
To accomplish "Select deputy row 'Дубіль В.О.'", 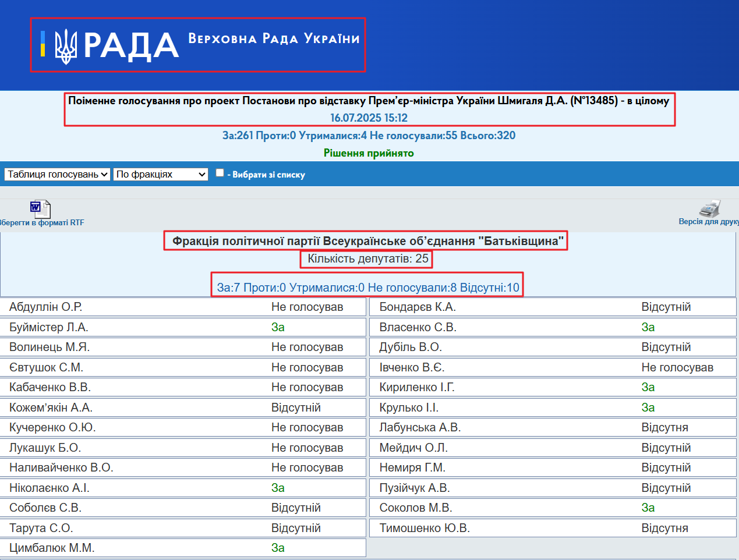I will click(553, 347).
